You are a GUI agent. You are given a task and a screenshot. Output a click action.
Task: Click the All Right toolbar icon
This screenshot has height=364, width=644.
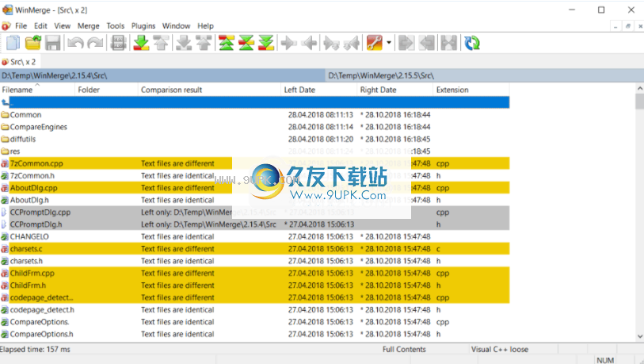click(x=406, y=43)
